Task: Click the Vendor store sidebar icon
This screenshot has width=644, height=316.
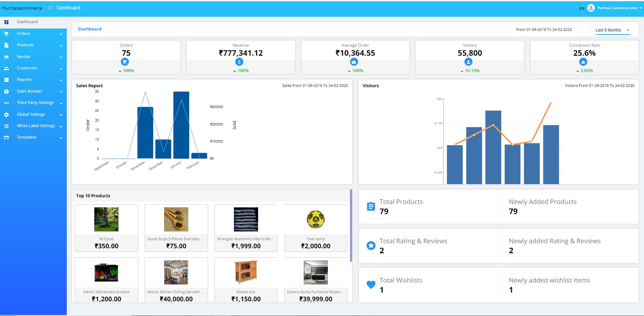Action: pos(6,57)
